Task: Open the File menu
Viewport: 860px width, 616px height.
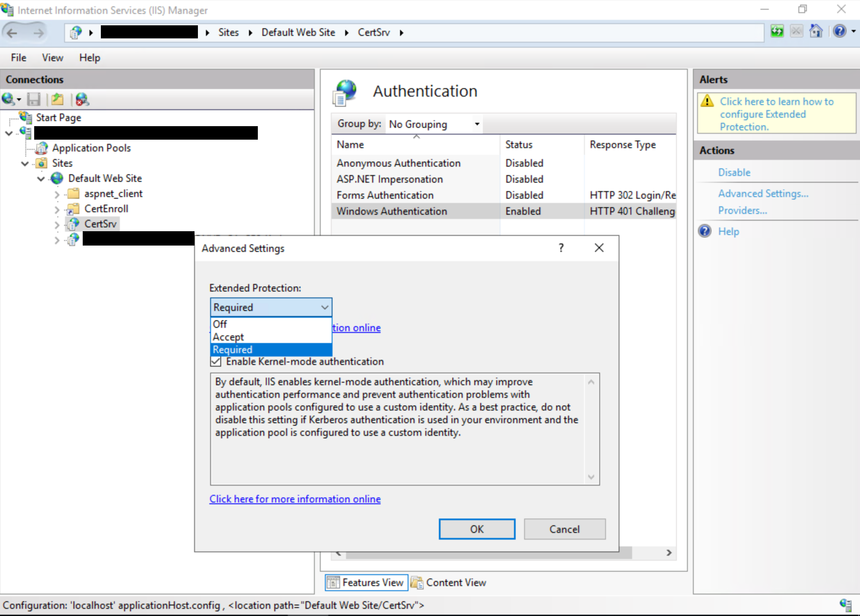Action: (x=19, y=57)
